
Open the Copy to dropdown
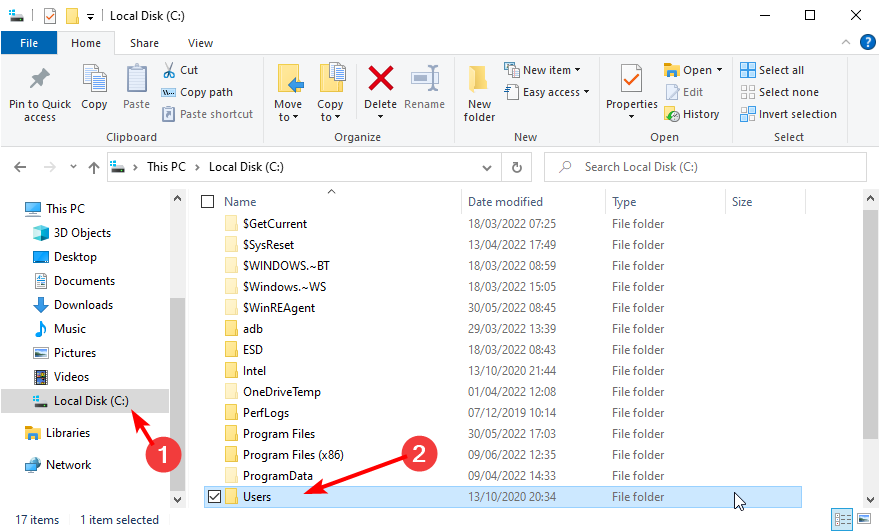(x=330, y=111)
